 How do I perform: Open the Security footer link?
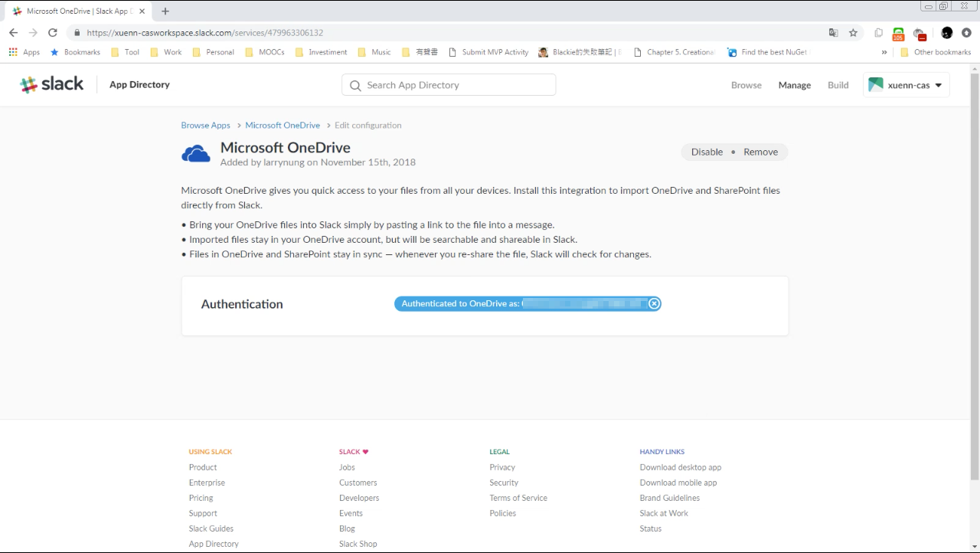point(504,483)
